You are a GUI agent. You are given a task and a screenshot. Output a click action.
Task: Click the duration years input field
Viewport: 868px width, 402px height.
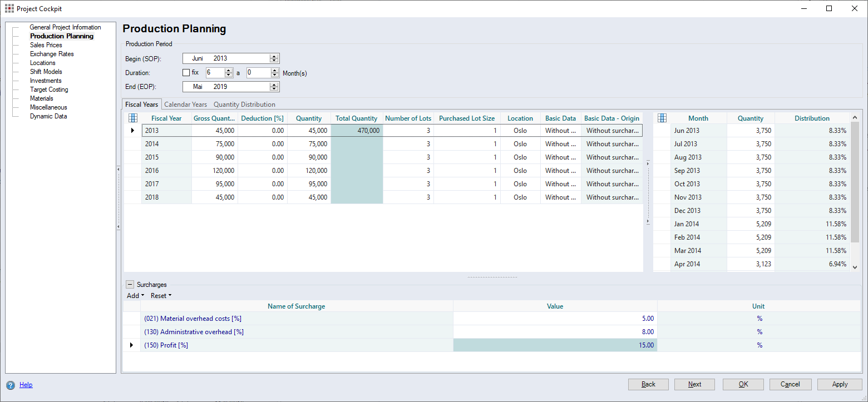[x=215, y=73]
